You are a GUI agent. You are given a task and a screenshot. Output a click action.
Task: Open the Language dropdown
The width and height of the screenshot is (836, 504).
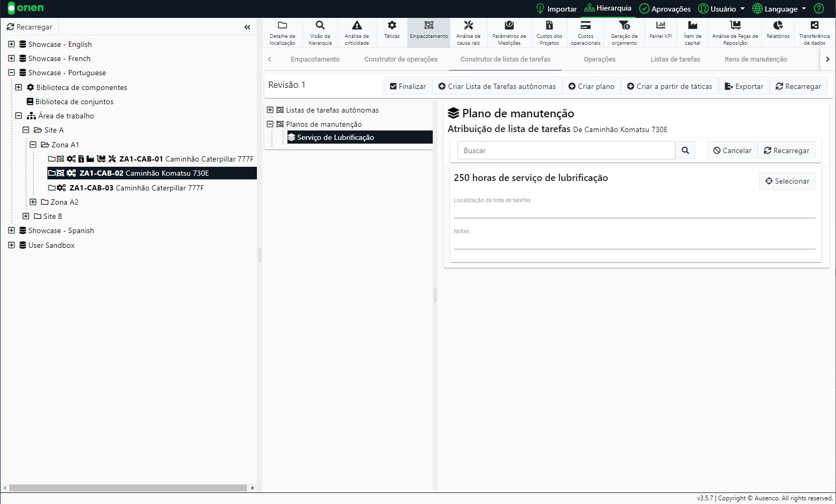click(x=779, y=9)
